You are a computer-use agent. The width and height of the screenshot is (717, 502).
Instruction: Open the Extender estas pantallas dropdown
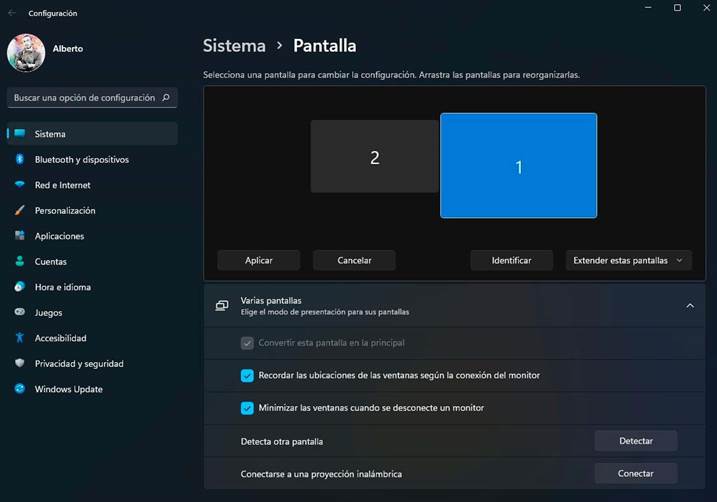(629, 260)
